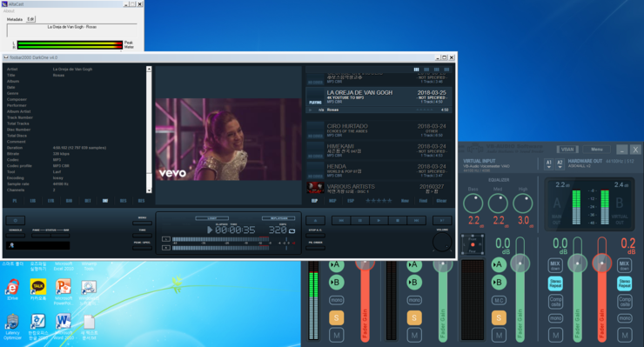The height and width of the screenshot is (347, 644).
Task: Open the A1 hardware out dropdown
Action: click(x=549, y=163)
